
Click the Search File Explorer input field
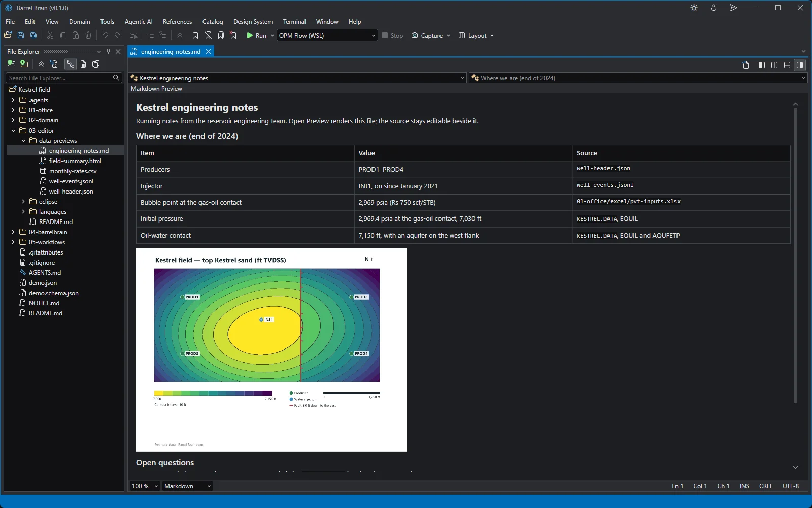[64, 78]
